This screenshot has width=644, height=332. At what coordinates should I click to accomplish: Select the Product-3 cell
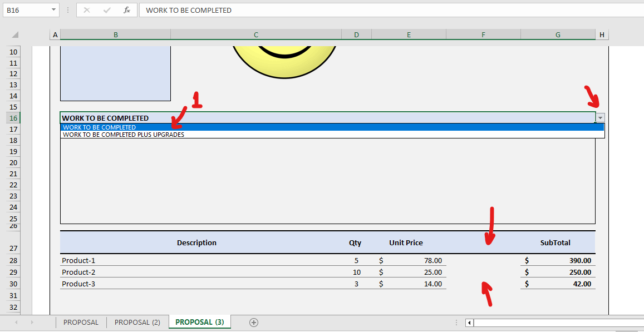201,284
